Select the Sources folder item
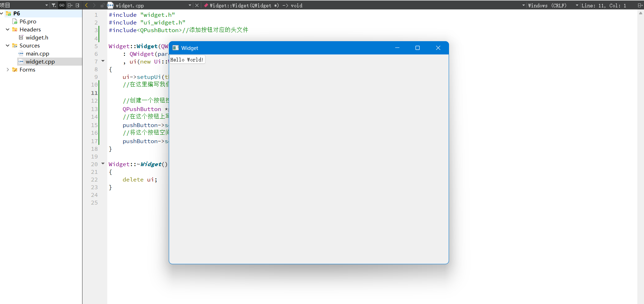The image size is (644, 304). [x=30, y=45]
